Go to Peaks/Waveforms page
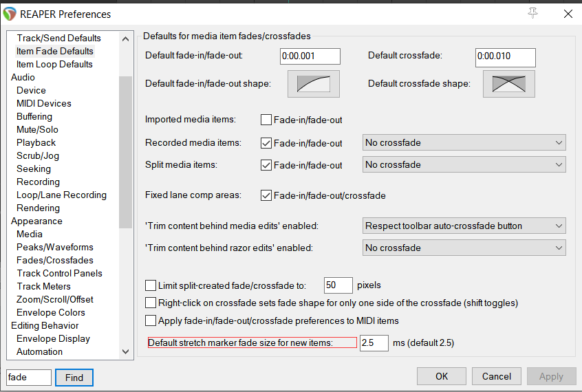Screen dimensions: 582x392 (54, 247)
